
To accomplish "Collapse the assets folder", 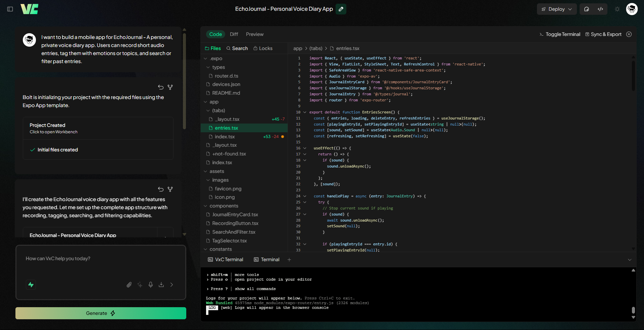I will click(x=244, y=171).
